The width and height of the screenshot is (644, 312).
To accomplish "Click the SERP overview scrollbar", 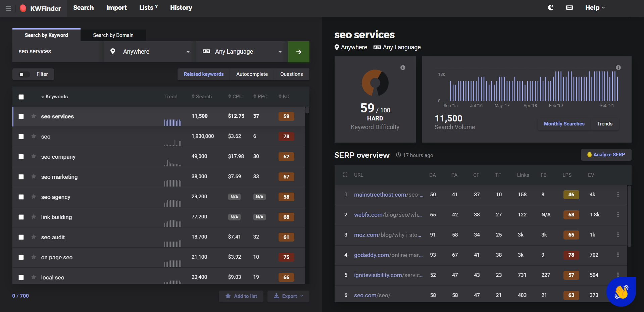I will [629, 216].
